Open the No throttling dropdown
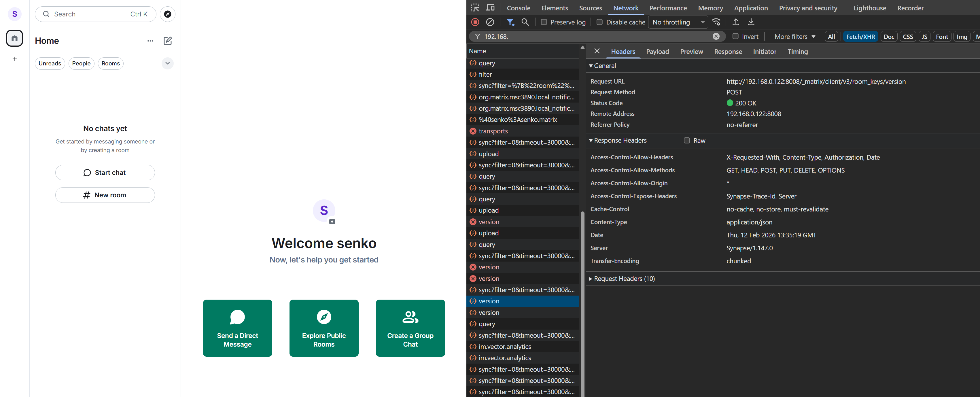 click(678, 22)
